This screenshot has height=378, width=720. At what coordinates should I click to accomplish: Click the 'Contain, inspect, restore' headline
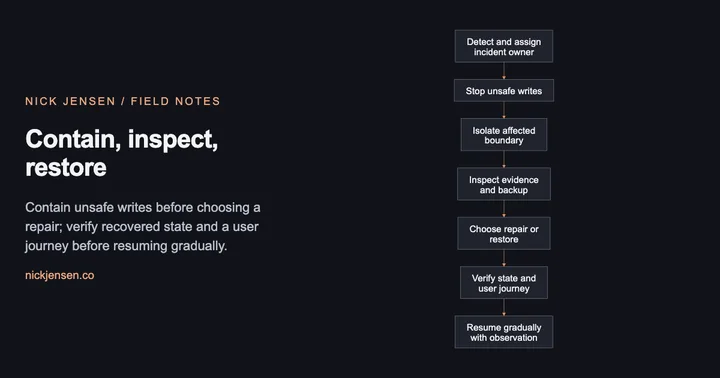click(x=122, y=152)
